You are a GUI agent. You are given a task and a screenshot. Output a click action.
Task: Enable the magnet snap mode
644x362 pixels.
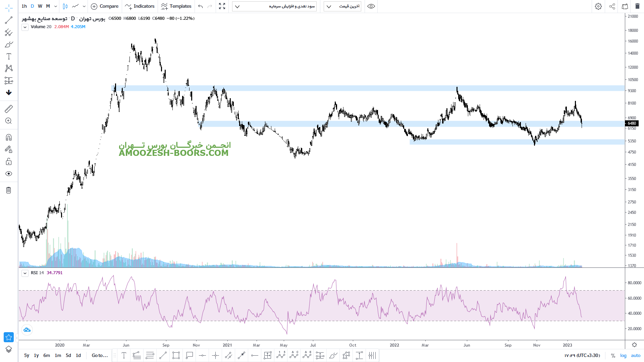[x=9, y=137]
